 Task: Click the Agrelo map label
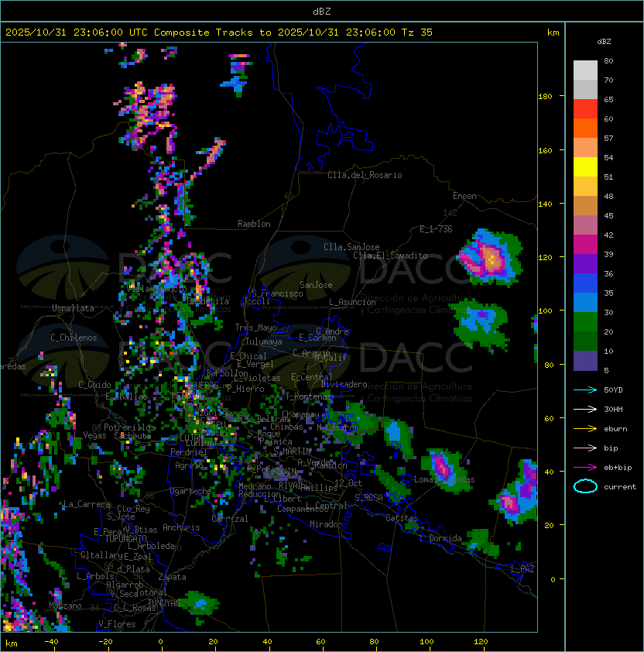(189, 465)
